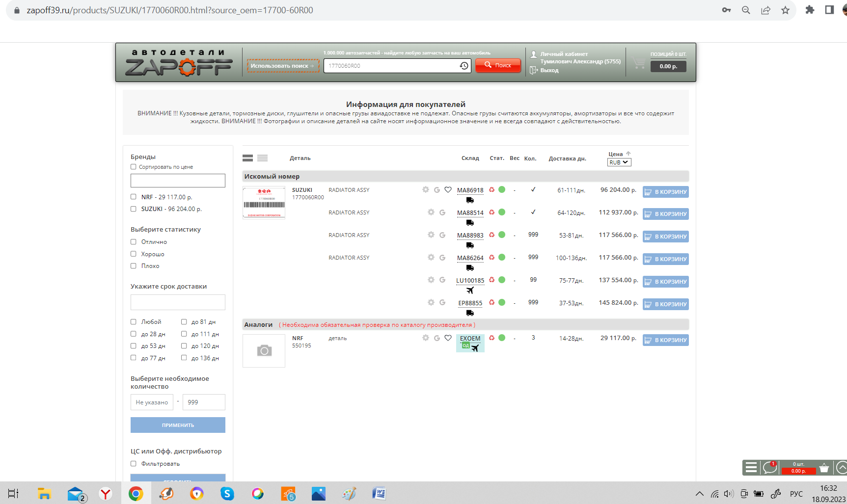Open warehouse link MA88983
Screen dimensions: 847x504
[470, 236]
